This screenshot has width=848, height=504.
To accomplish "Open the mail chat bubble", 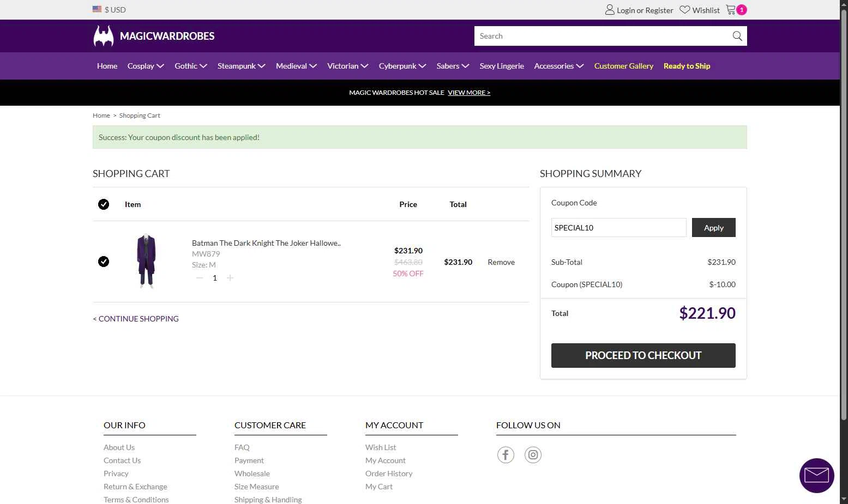I will (x=816, y=475).
